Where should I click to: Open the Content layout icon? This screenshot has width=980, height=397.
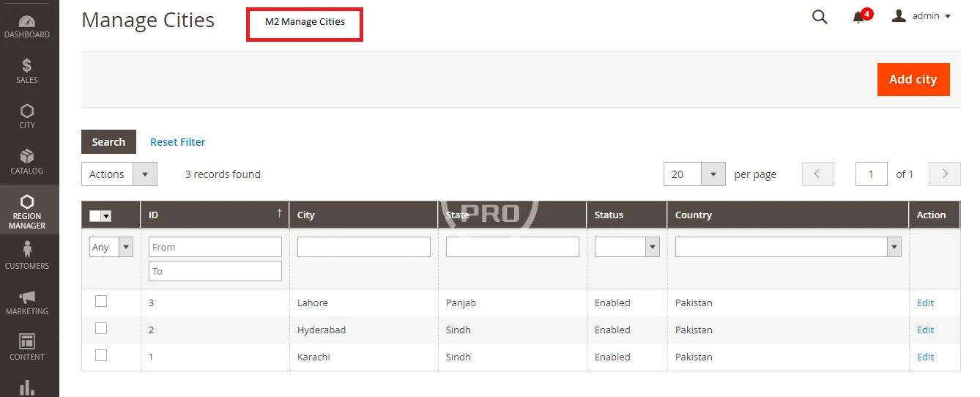pyautogui.click(x=27, y=347)
